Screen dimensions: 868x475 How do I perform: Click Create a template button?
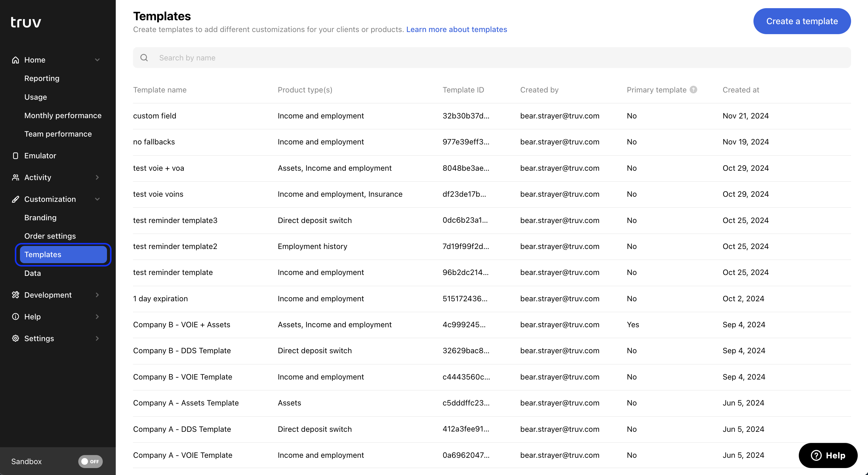[x=802, y=21]
